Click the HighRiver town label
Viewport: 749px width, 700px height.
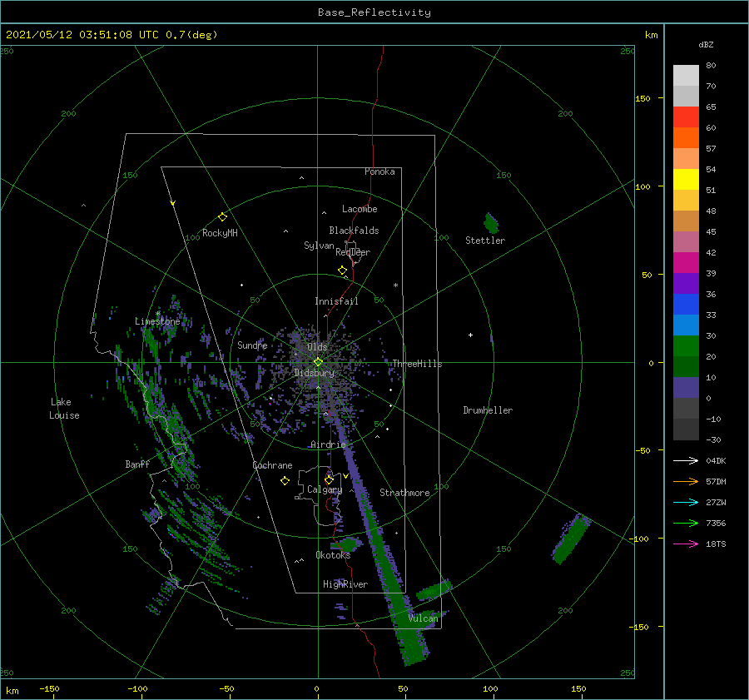pos(345,584)
